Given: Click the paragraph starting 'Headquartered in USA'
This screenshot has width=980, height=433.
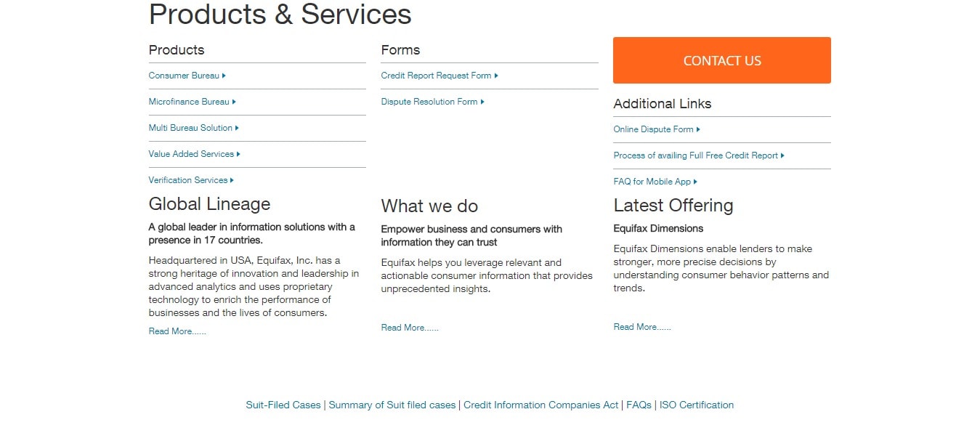Looking at the screenshot, I should point(254,286).
